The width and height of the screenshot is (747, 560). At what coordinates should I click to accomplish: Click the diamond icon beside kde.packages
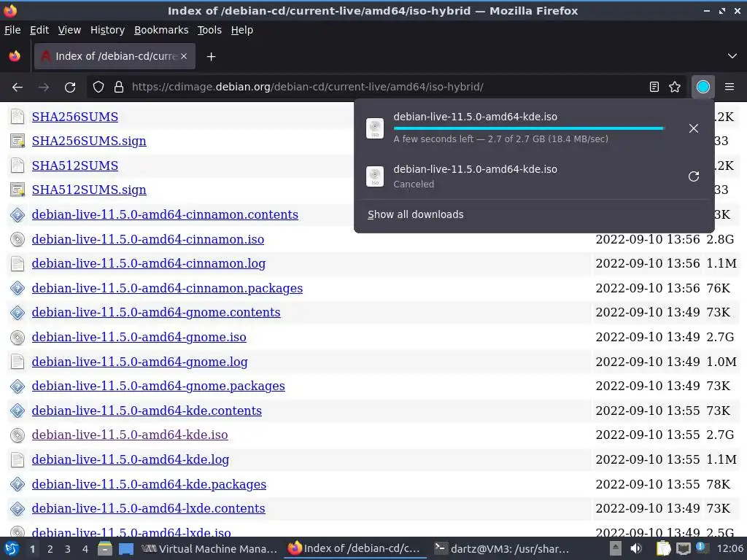(x=18, y=484)
